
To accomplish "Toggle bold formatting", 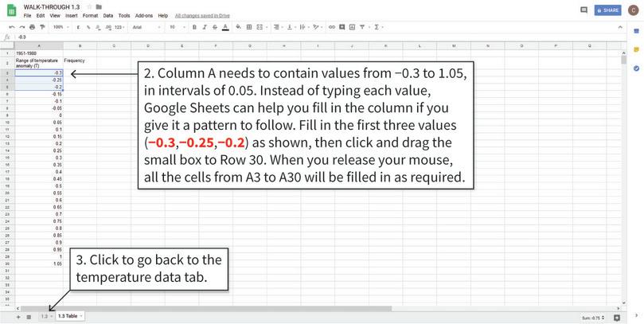I will [194, 27].
